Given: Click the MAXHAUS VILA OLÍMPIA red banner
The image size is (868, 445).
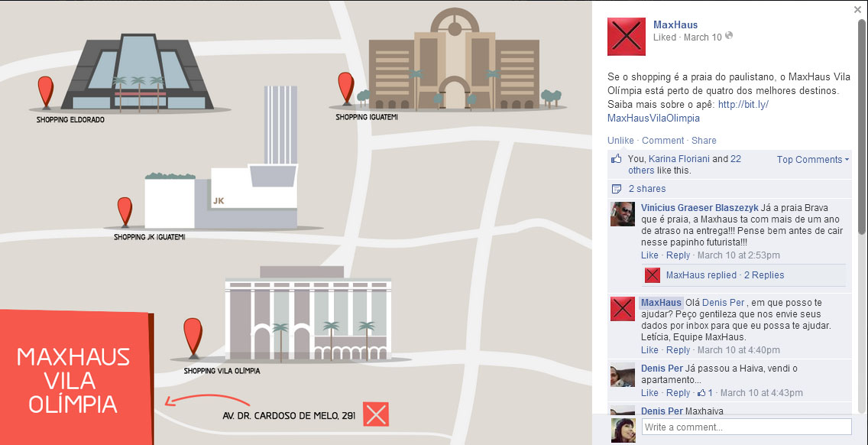Looking at the screenshot, I should click(76, 378).
